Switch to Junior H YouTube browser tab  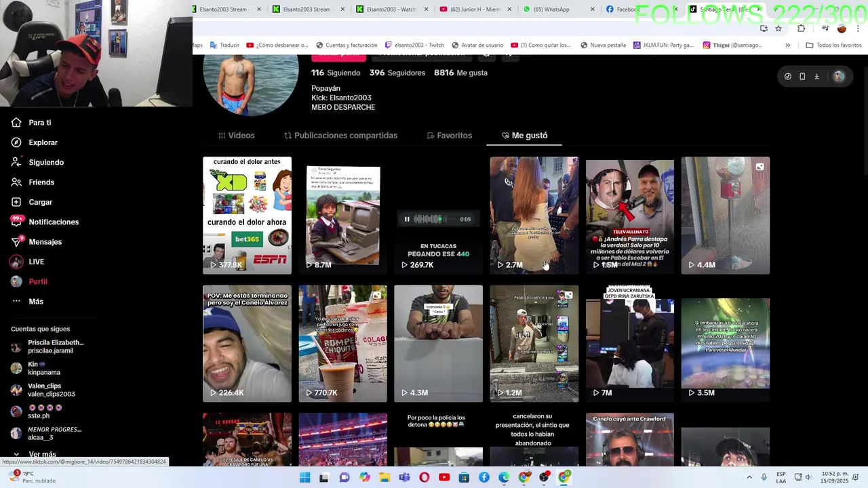coord(475,9)
